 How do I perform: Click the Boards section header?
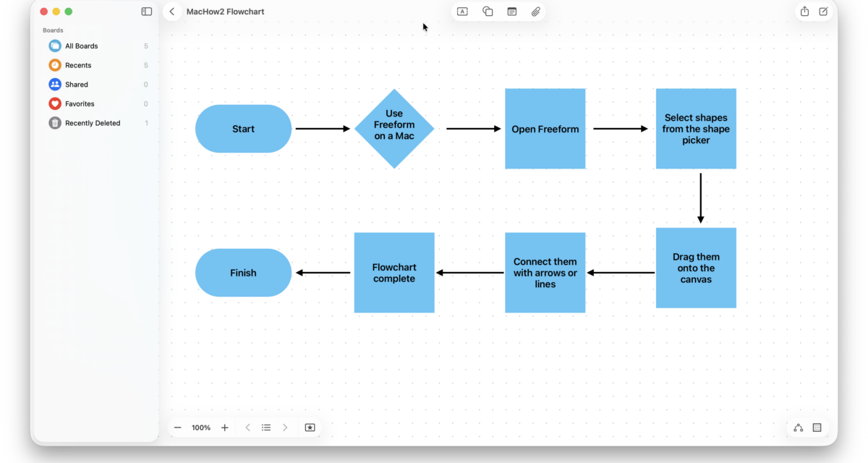tap(53, 30)
